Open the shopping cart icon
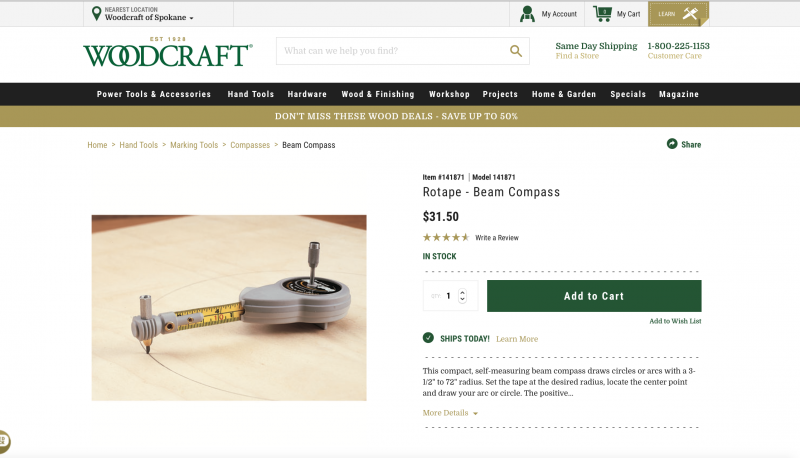This screenshot has width=800, height=458. (x=602, y=14)
